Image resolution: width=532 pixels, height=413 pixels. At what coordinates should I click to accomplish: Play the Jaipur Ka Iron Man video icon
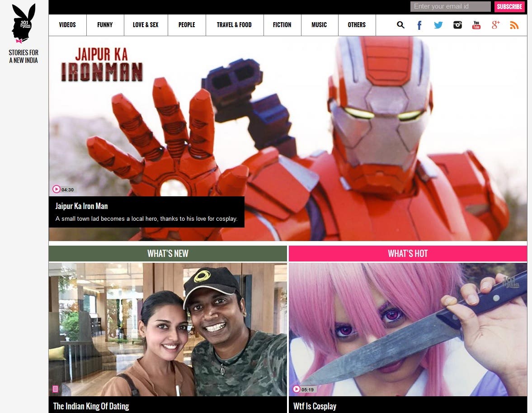point(56,189)
